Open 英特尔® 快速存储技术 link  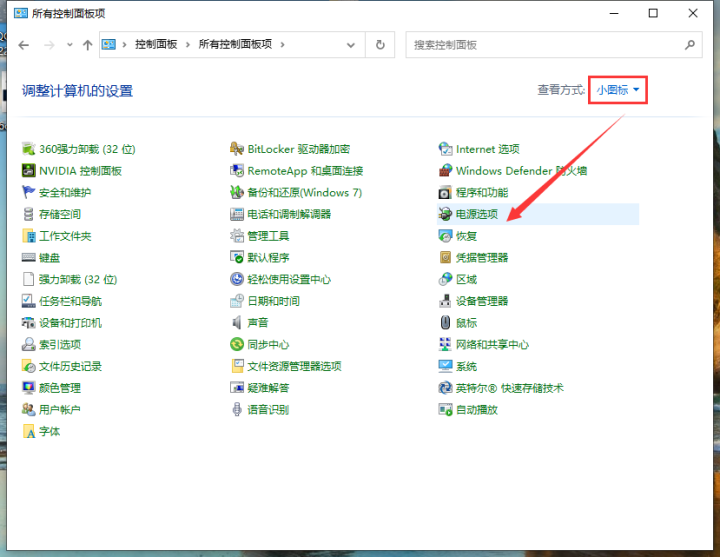click(x=509, y=388)
